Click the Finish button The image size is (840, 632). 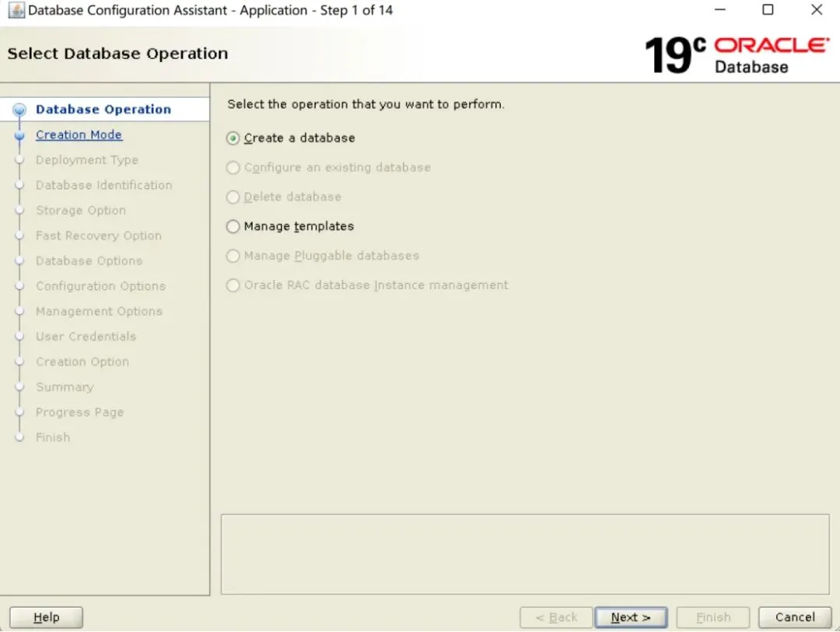tap(713, 617)
